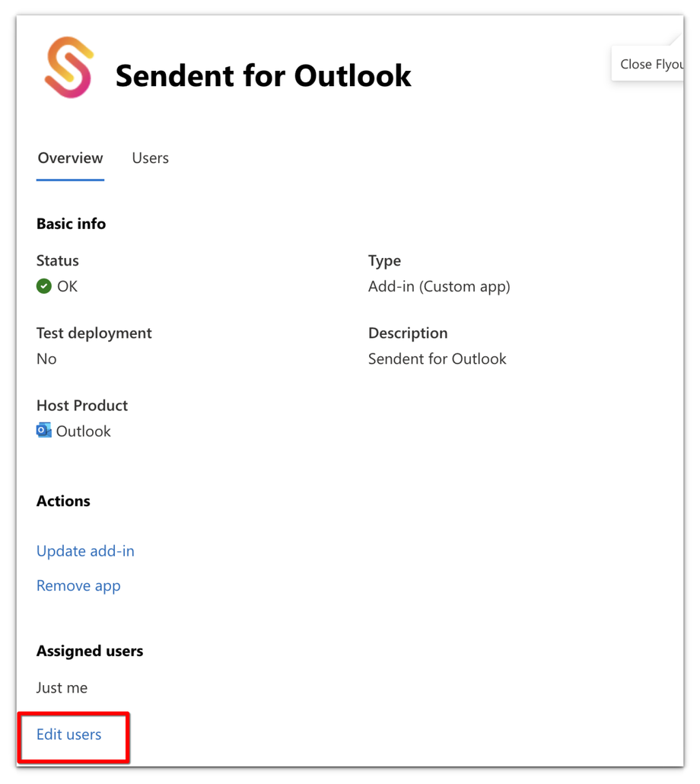Select the Add-in (Custom app) type value

click(439, 286)
